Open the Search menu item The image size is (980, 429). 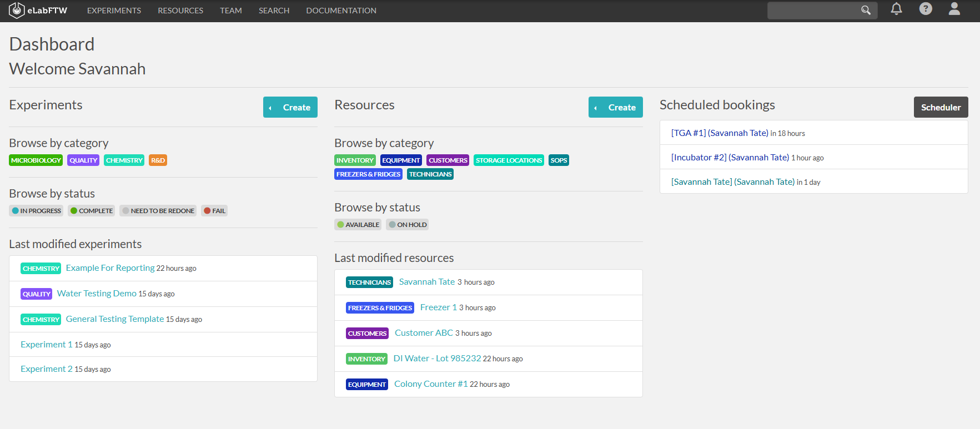click(274, 11)
